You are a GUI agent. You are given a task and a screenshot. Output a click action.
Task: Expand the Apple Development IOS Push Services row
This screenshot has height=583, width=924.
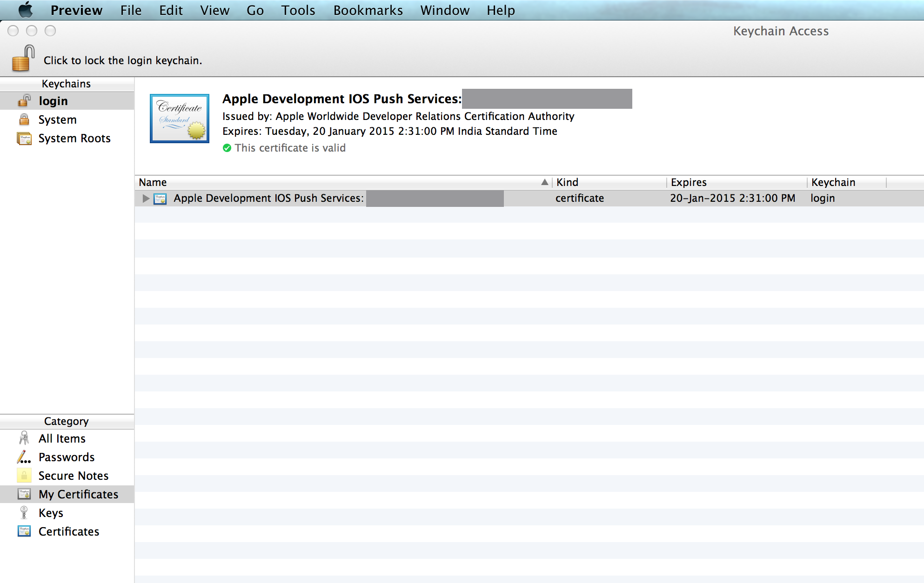(x=146, y=199)
